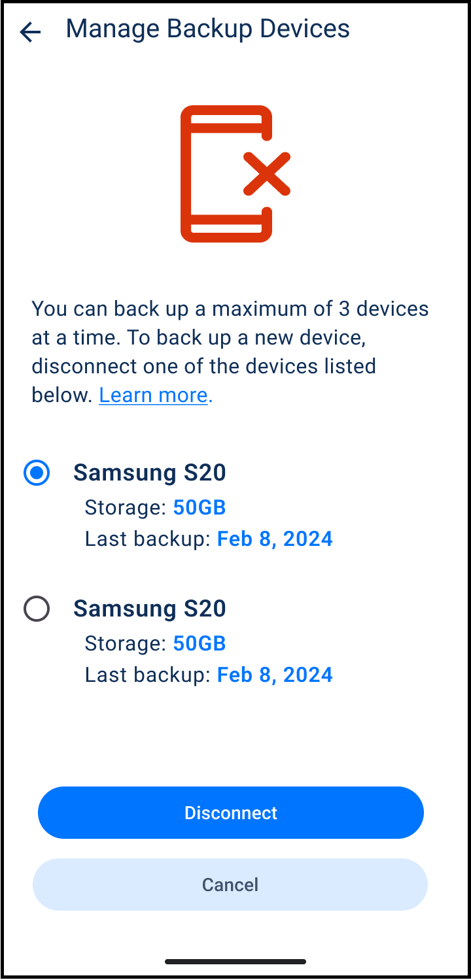Go back using the back arrow

click(30, 31)
